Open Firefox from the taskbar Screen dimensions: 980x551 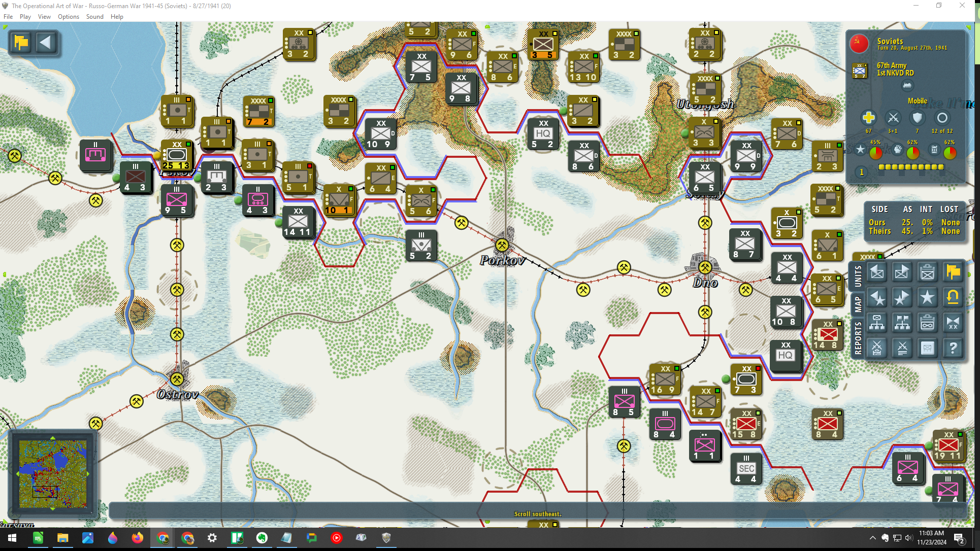coord(137,538)
